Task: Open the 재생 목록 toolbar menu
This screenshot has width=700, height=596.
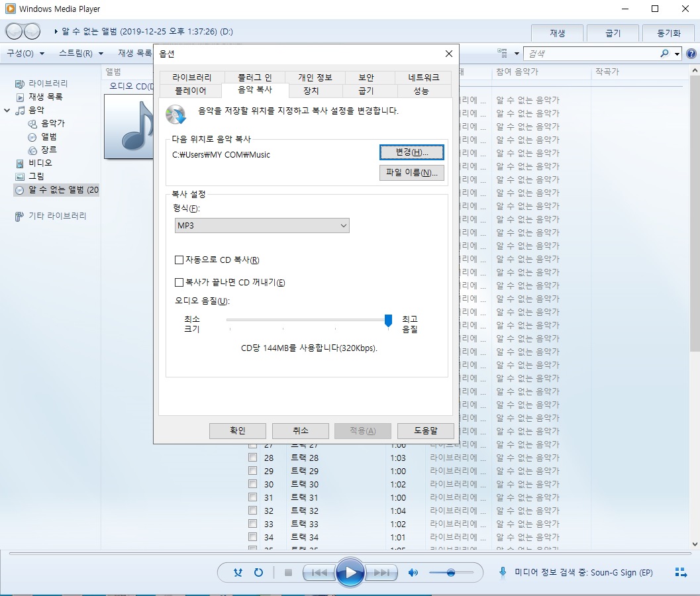Action: pos(134,54)
